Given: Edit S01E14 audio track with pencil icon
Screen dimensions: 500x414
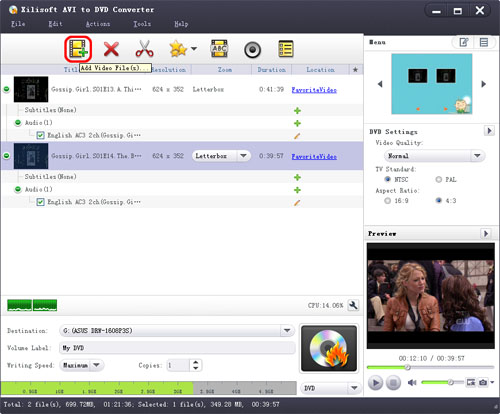Looking at the screenshot, I should click(297, 202).
